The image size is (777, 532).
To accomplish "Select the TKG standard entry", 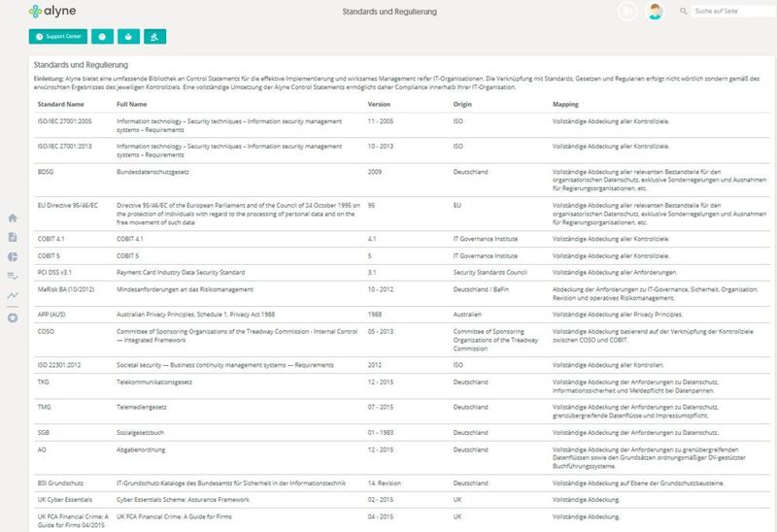I will tap(44, 382).
